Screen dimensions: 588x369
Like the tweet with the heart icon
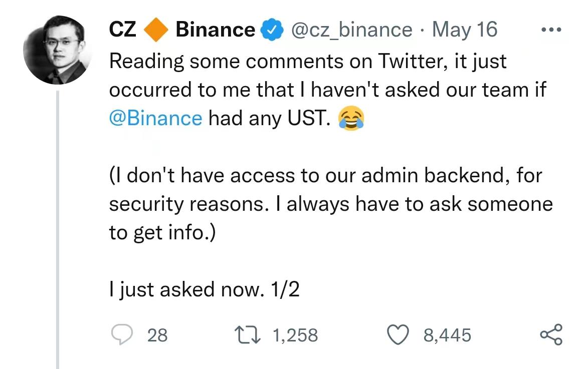[398, 335]
